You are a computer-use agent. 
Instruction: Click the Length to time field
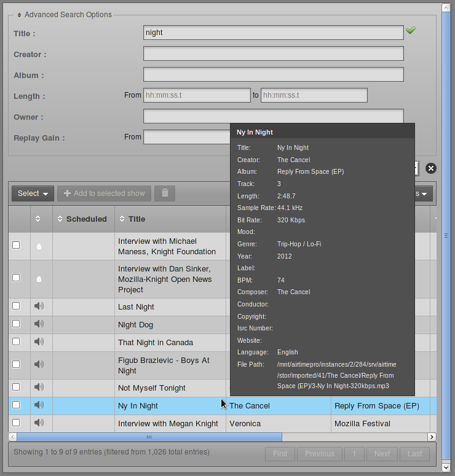(314, 95)
